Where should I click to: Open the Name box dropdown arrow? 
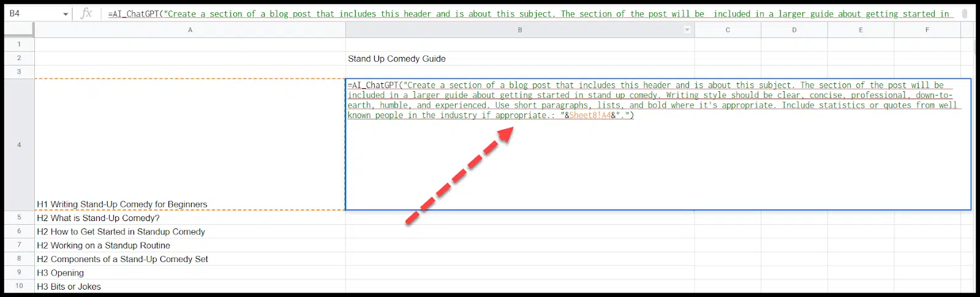coord(66,14)
